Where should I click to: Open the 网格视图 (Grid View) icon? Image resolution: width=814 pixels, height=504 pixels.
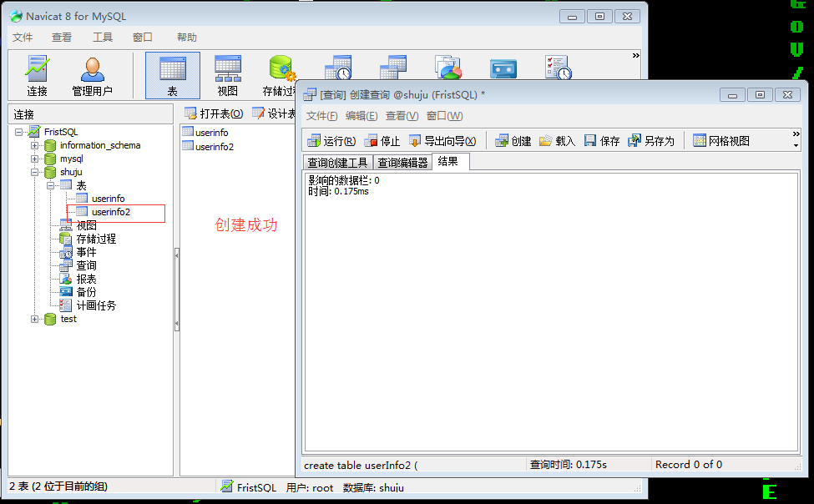coord(718,140)
